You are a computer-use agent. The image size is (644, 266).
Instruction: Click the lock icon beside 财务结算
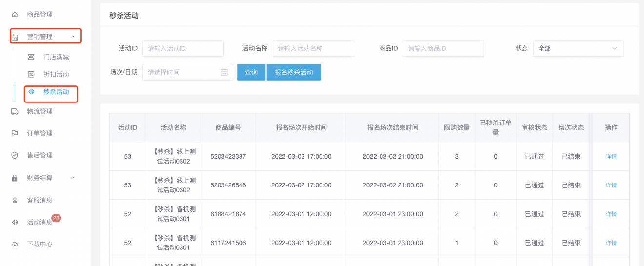(15, 178)
